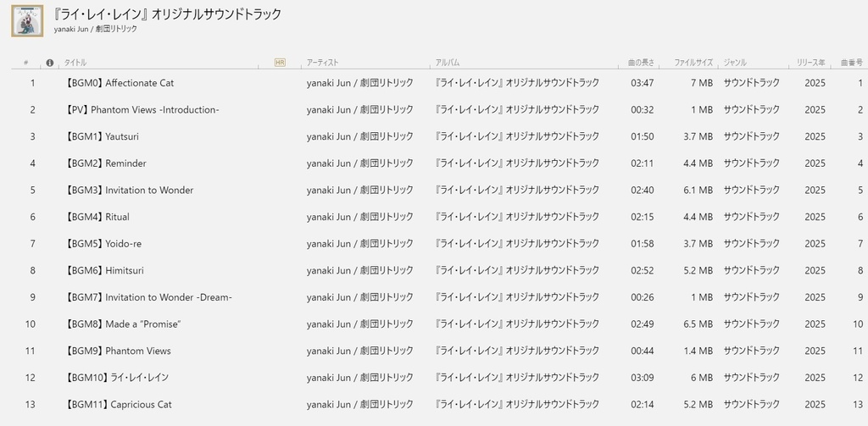This screenshot has width=868, height=426.
Task: Select 【BGM10】 ライ・レイ・レイン track
Action: tap(117, 378)
